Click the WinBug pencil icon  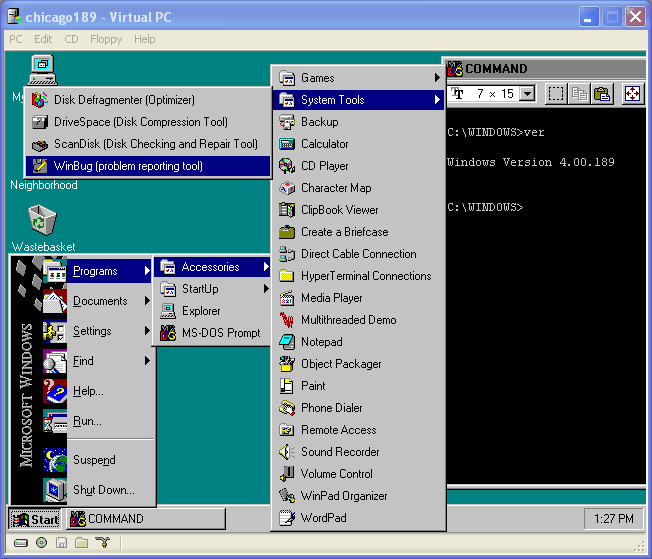(x=40, y=166)
